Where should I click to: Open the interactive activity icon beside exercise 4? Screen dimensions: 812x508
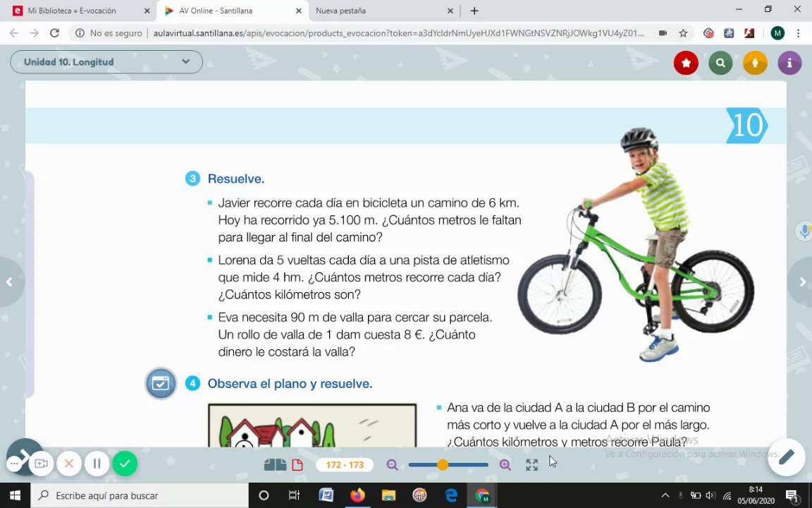click(161, 384)
